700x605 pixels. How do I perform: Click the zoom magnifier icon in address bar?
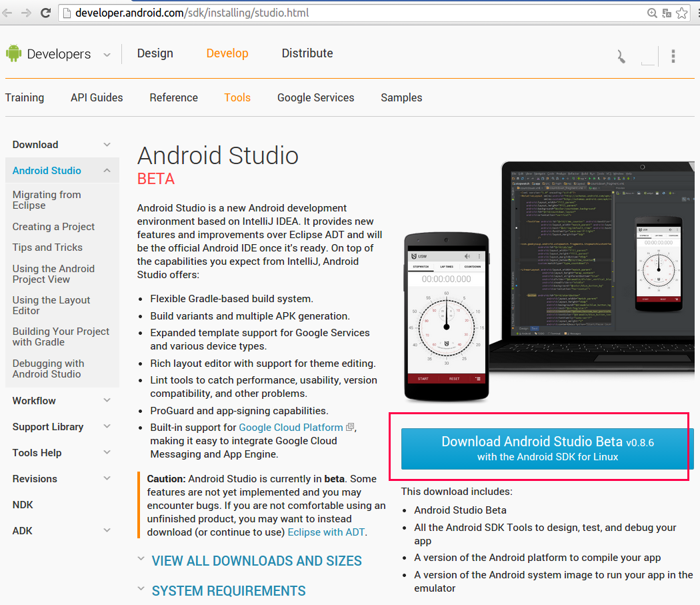pyautogui.click(x=652, y=13)
